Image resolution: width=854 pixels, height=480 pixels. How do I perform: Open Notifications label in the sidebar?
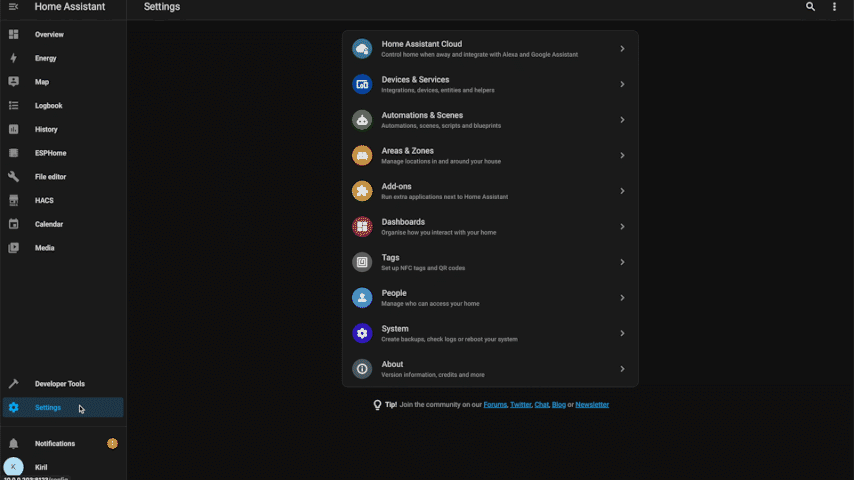point(55,443)
